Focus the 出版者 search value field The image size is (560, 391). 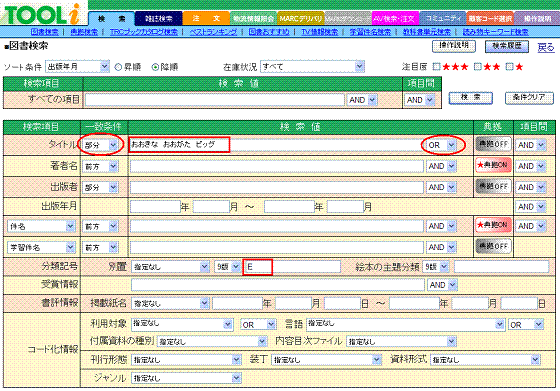click(277, 187)
